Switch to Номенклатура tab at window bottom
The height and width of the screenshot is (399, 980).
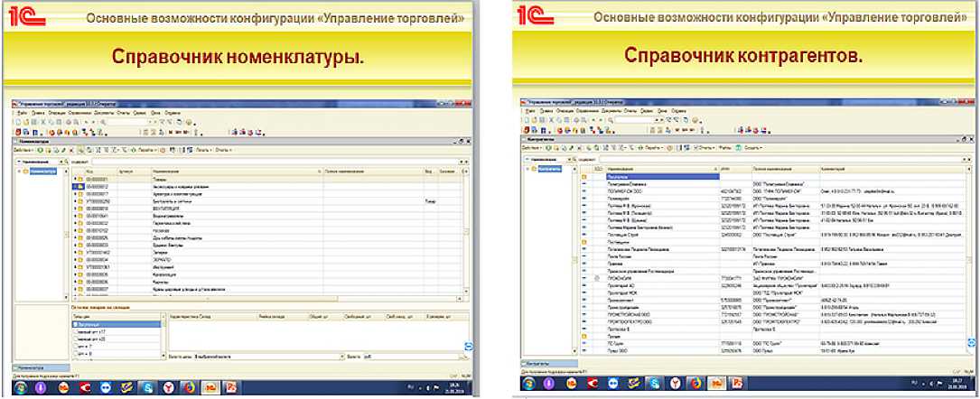point(42,368)
